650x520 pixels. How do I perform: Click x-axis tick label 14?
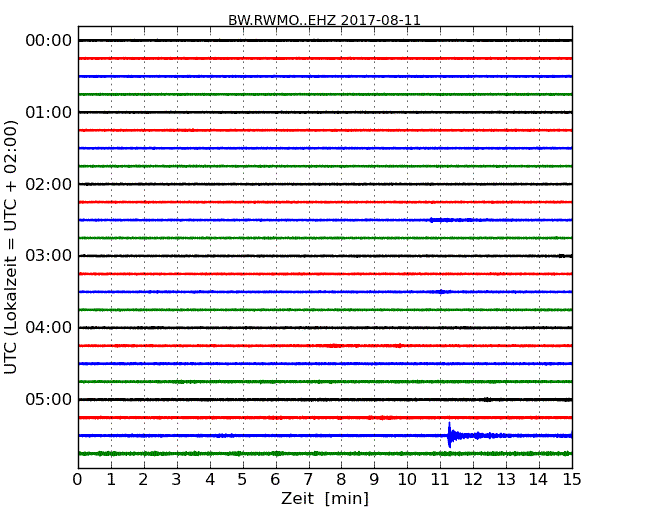tap(538, 480)
